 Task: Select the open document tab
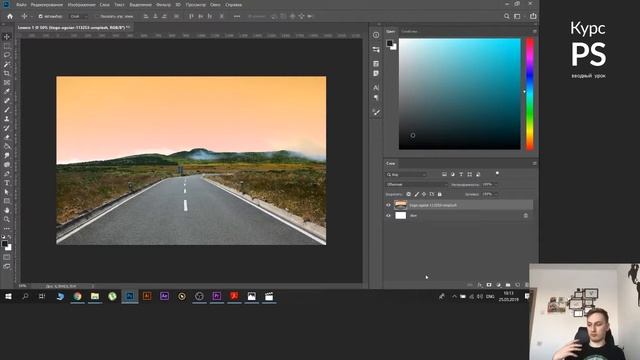coord(73,28)
